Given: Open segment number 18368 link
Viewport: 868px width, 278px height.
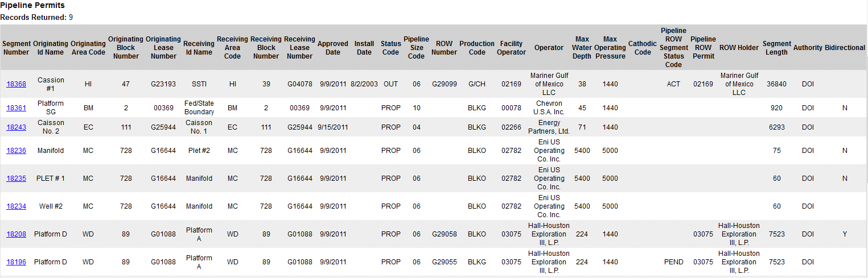Looking at the screenshot, I should click(x=16, y=84).
